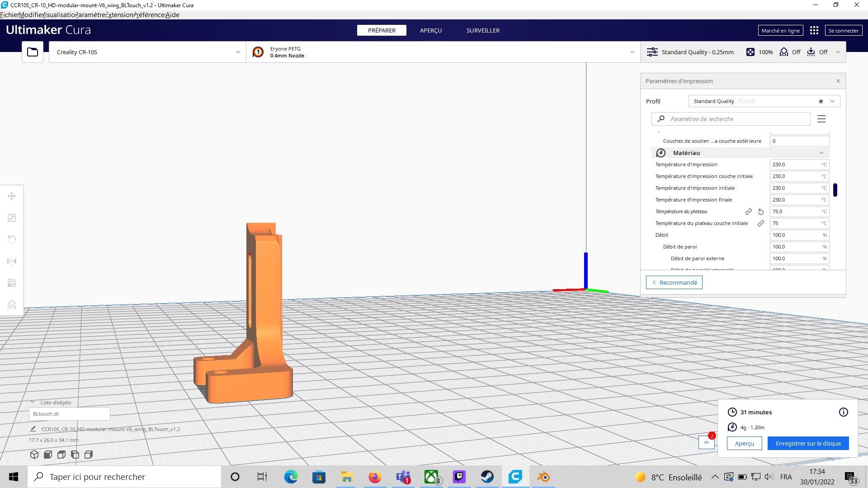This screenshot has width=868, height=488.
Task: Click the Standard Quality - 0.25mm summary
Action: (690, 52)
